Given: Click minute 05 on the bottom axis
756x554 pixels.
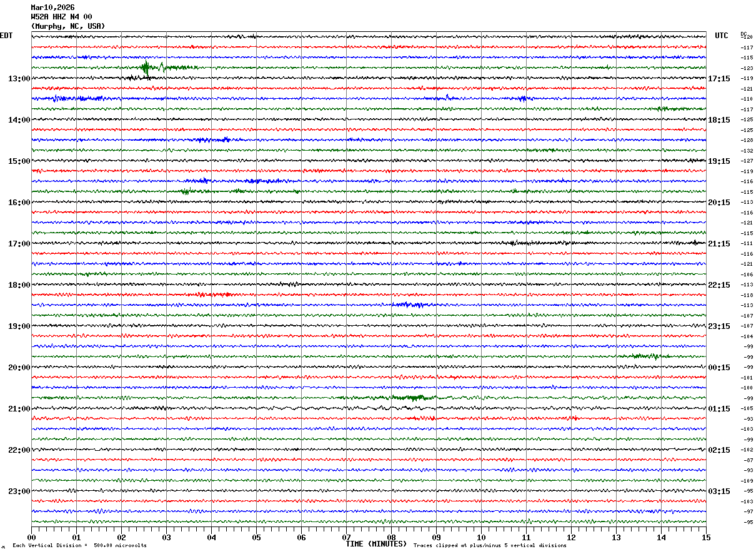Looking at the screenshot, I should click(x=256, y=538).
